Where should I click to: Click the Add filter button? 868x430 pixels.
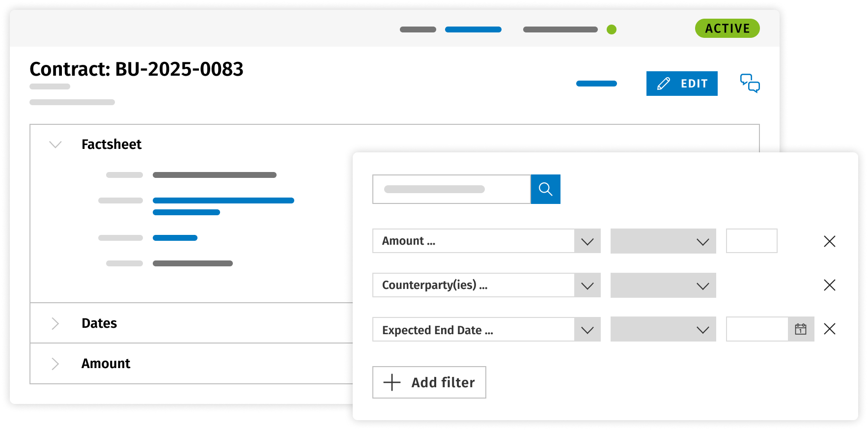pos(429,382)
